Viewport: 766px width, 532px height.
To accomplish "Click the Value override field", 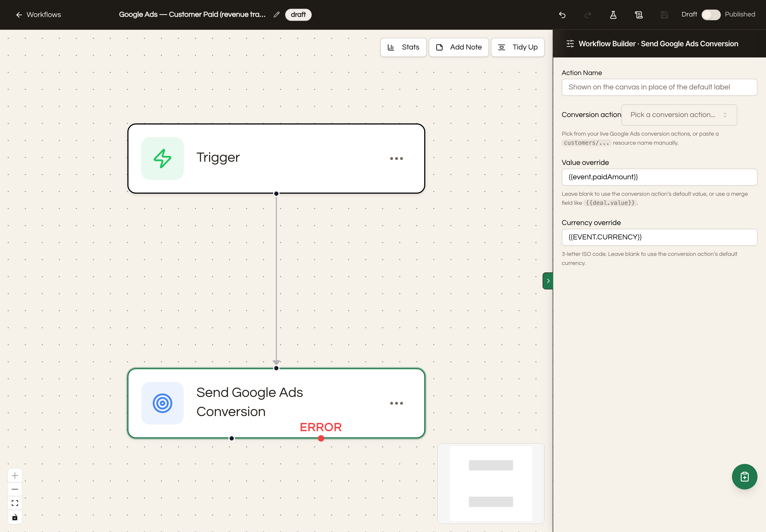I will click(659, 177).
